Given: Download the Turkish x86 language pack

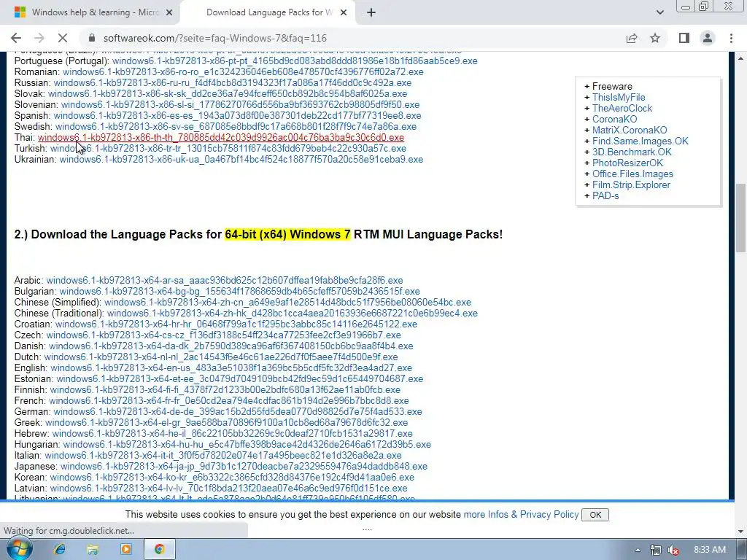Looking at the screenshot, I should [228, 149].
